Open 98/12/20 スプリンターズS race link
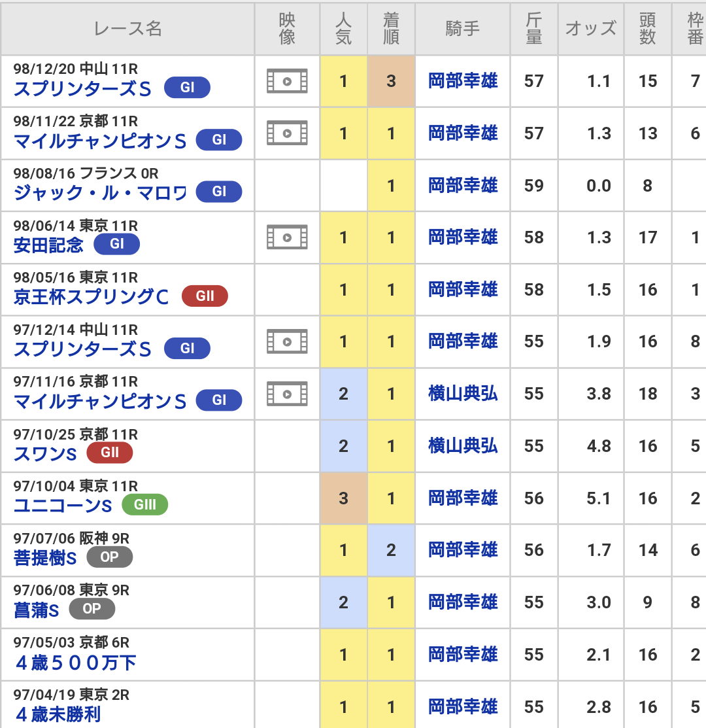 click(x=82, y=88)
